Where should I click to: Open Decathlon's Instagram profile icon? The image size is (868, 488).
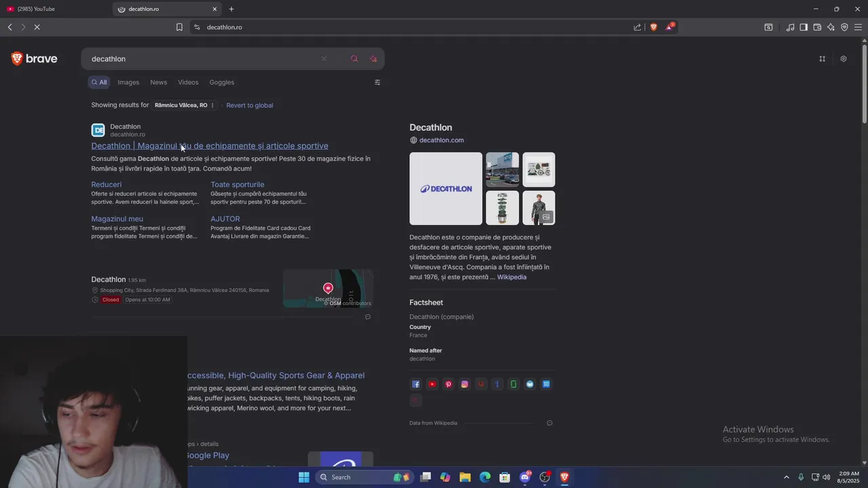tap(465, 384)
